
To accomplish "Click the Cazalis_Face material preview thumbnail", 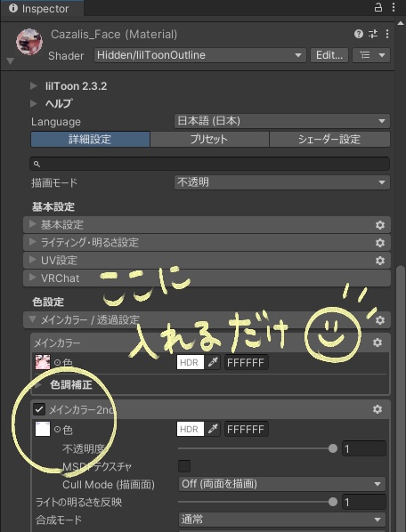I will point(29,42).
